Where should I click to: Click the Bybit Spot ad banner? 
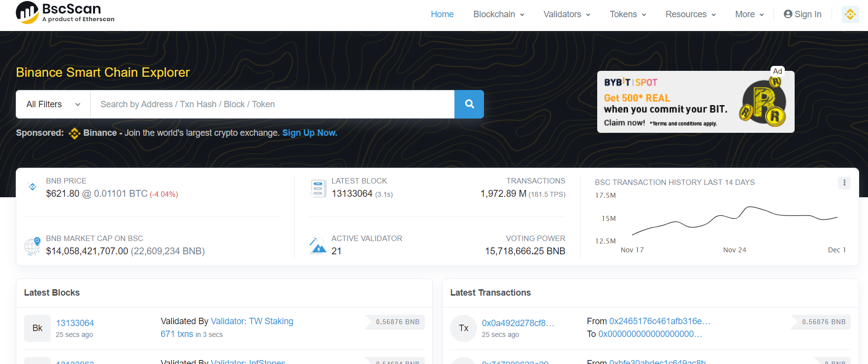click(x=696, y=102)
